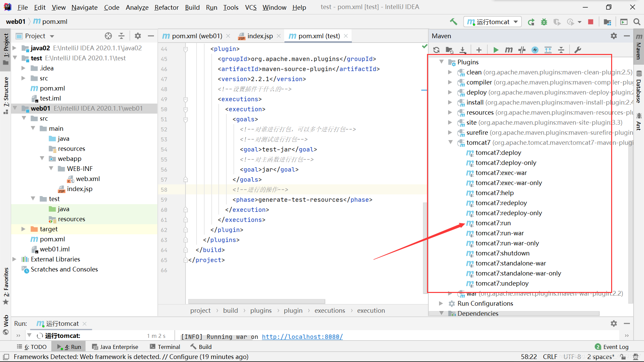644x362 pixels.
Task: Click the red Stop run button
Action: click(x=591, y=22)
